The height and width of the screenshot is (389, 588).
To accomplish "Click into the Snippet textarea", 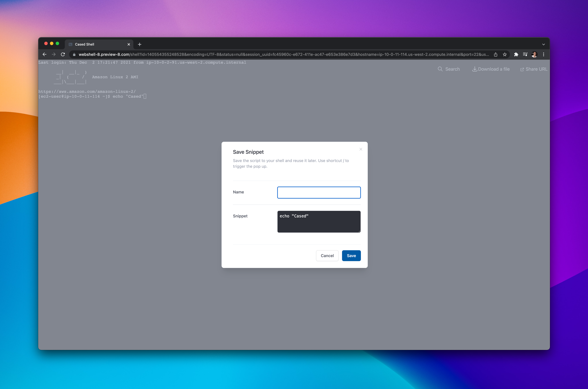I will coord(319,222).
